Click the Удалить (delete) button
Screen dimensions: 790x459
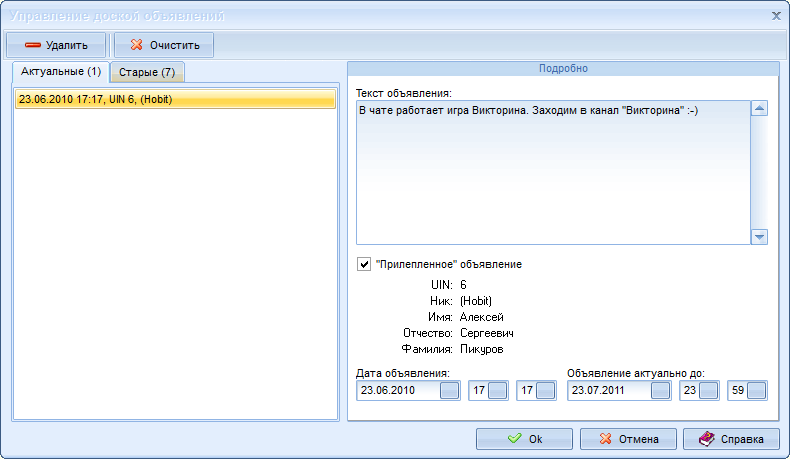(56, 45)
